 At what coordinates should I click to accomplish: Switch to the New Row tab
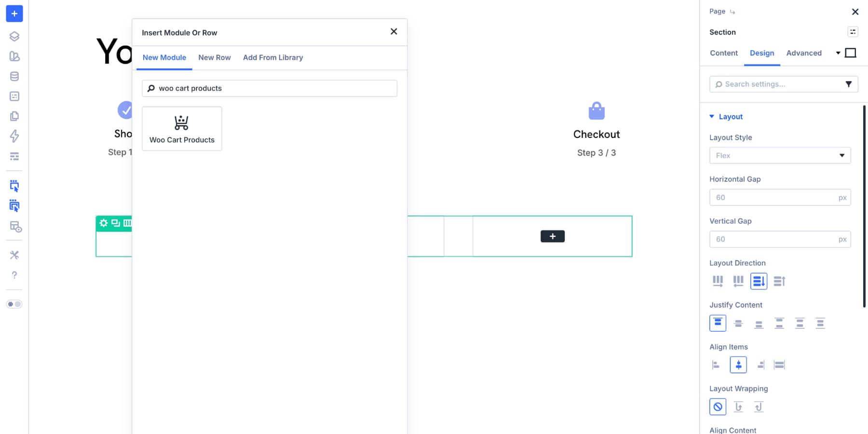tap(215, 57)
